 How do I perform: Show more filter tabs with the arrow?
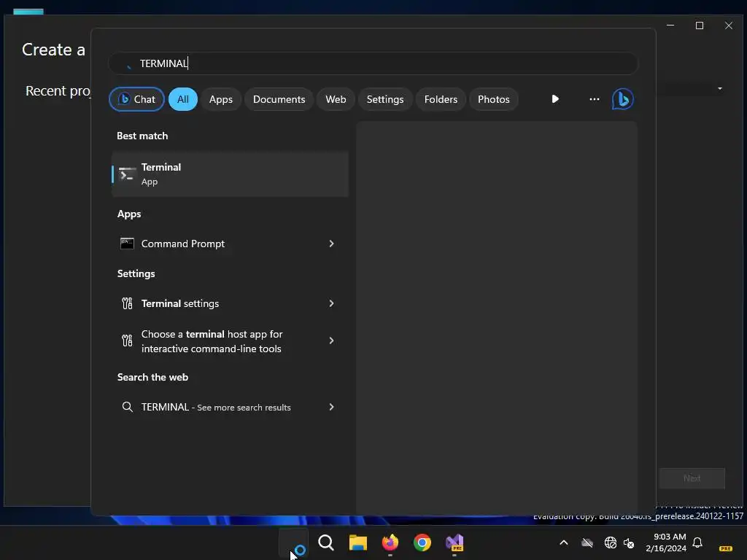pyautogui.click(x=555, y=99)
